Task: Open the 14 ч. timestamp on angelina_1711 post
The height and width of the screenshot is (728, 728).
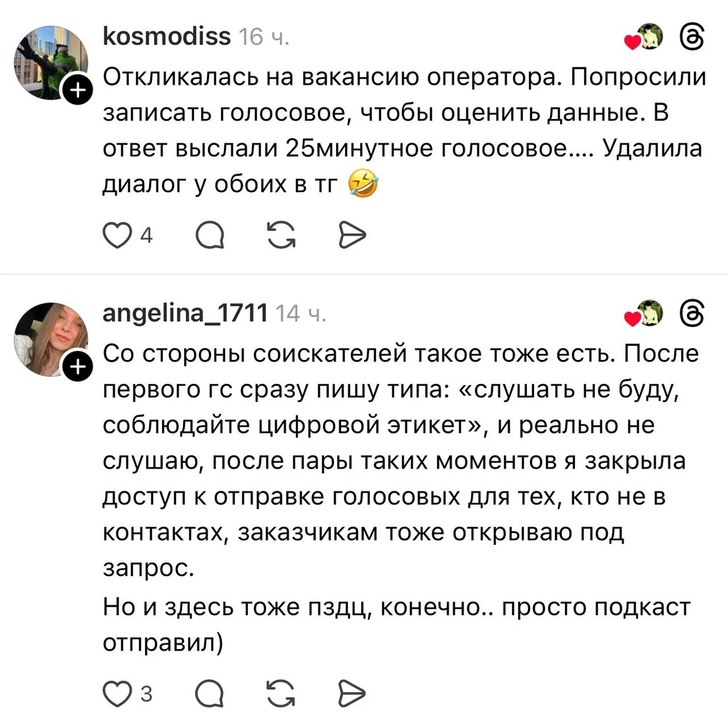Action: coord(301,314)
